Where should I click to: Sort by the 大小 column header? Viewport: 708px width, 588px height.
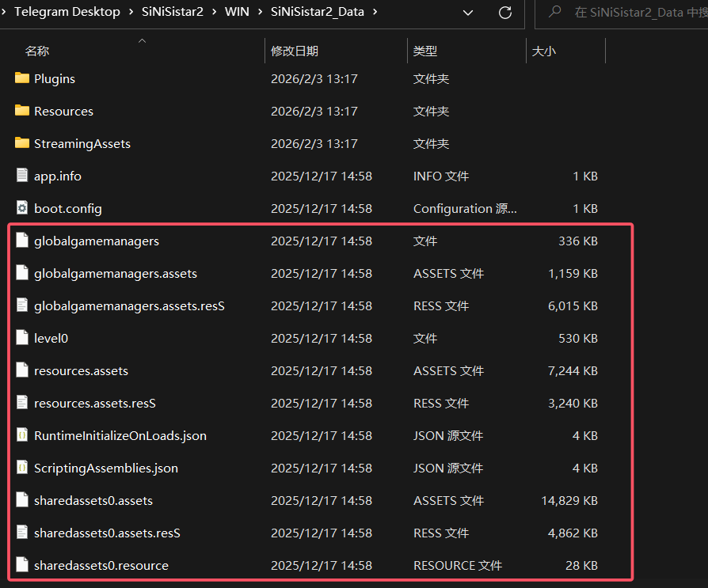pyautogui.click(x=543, y=51)
